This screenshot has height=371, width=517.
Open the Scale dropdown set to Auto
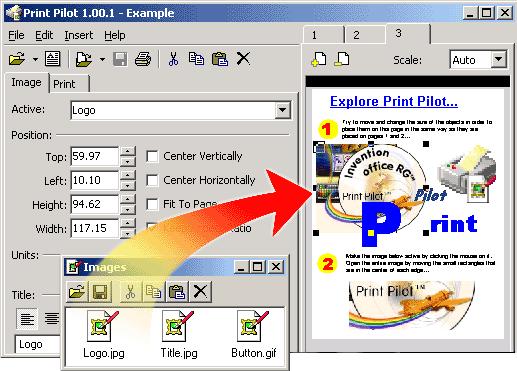(x=499, y=60)
